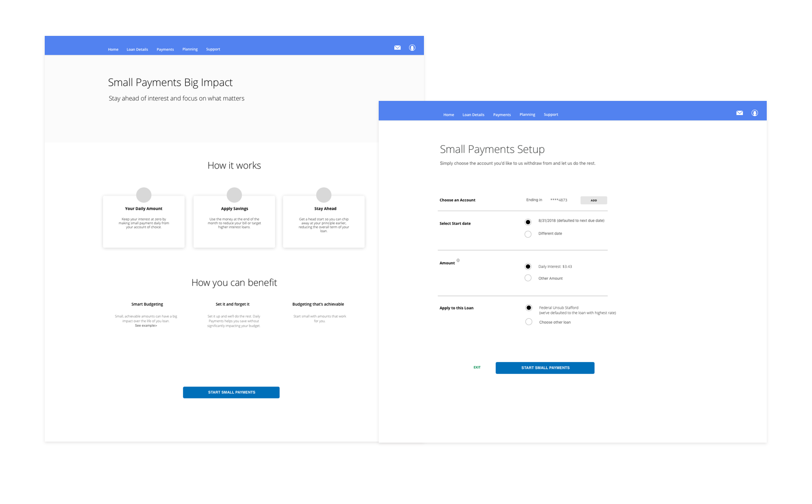The height and width of the screenshot is (504, 812).
Task: Select the Federal Unsub Stafford loan
Action: coord(529,307)
